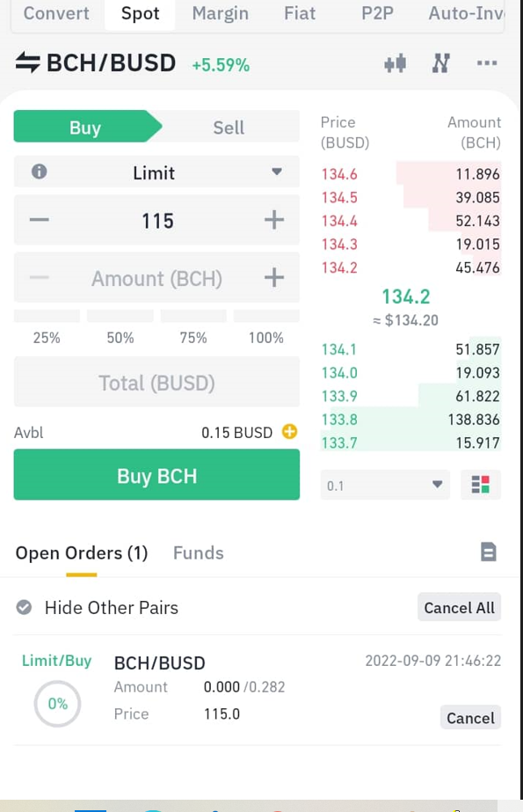Switch to the Sell side

pyautogui.click(x=229, y=127)
